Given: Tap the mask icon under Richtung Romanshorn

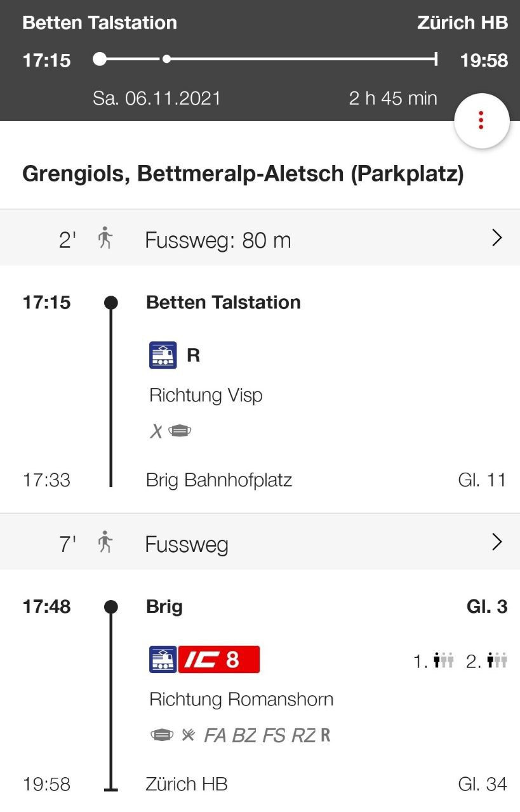Looking at the screenshot, I should click(162, 735).
